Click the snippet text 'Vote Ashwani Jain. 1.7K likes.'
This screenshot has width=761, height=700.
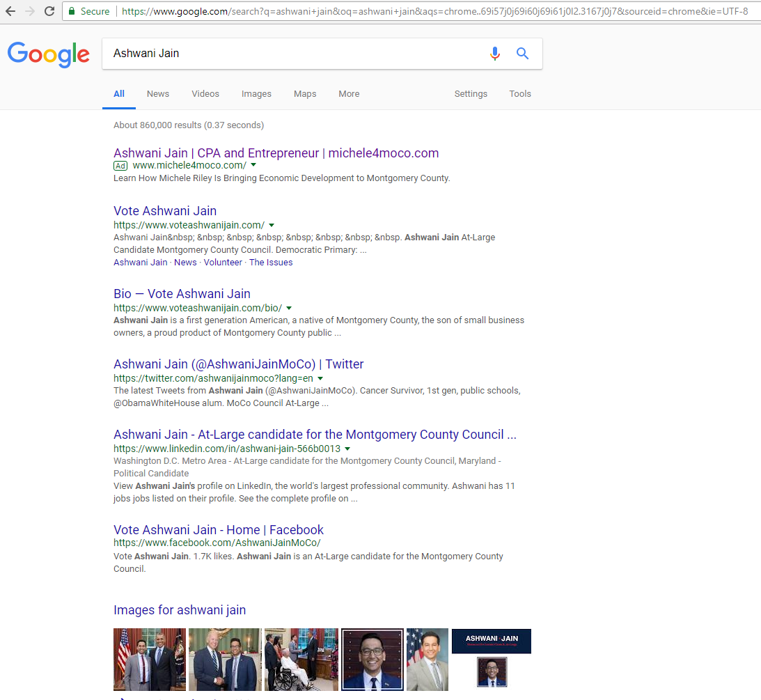tap(174, 557)
